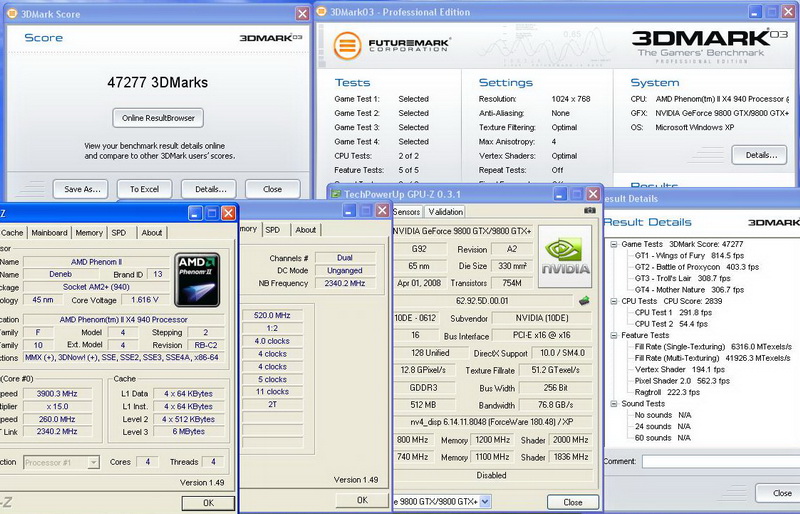This screenshot has width=800, height=514.
Task: Click the PCI-E x16 @ x16 bus interface field
Action: (542, 335)
